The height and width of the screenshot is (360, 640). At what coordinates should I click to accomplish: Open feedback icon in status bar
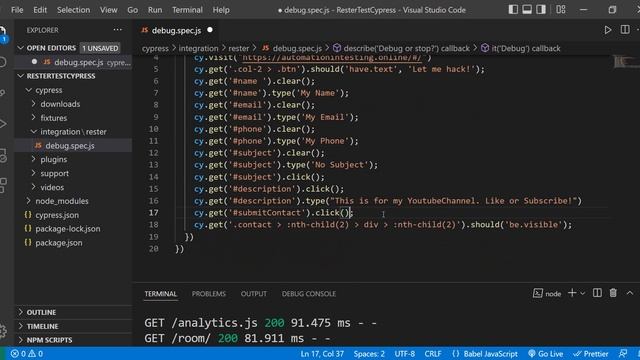tap(623, 354)
